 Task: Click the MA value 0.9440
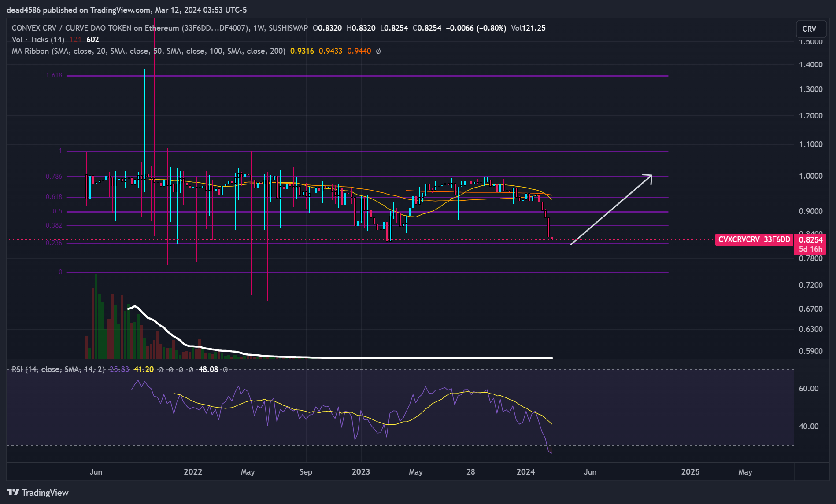(x=359, y=51)
